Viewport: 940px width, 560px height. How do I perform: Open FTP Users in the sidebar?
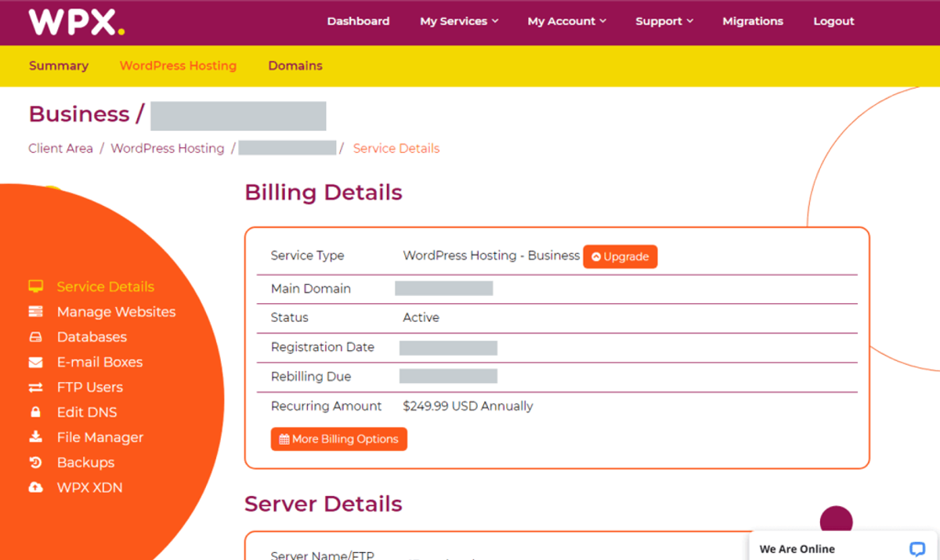[89, 387]
